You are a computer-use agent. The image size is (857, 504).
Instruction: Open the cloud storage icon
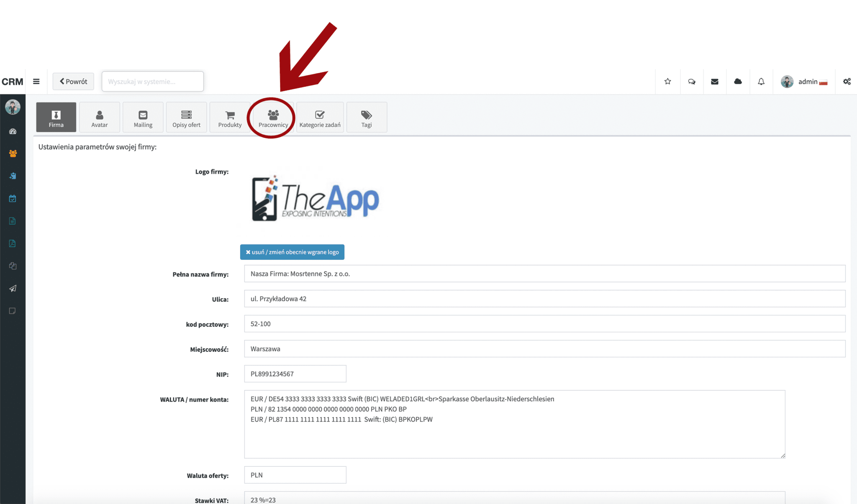point(738,82)
